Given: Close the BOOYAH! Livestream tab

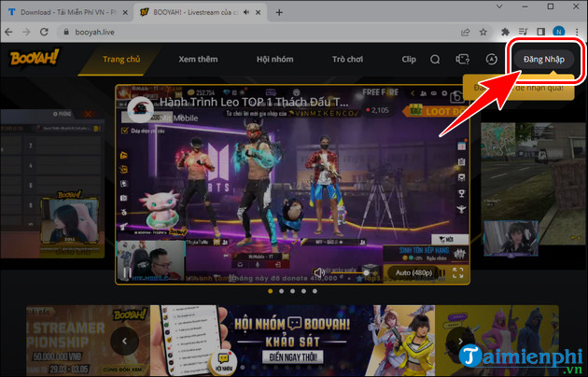Looking at the screenshot, I should point(258,12).
